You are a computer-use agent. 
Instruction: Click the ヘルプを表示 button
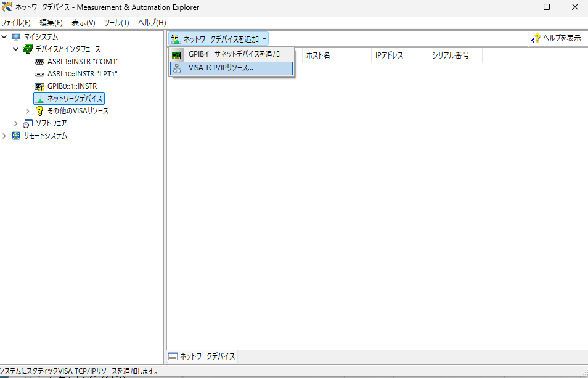point(557,38)
